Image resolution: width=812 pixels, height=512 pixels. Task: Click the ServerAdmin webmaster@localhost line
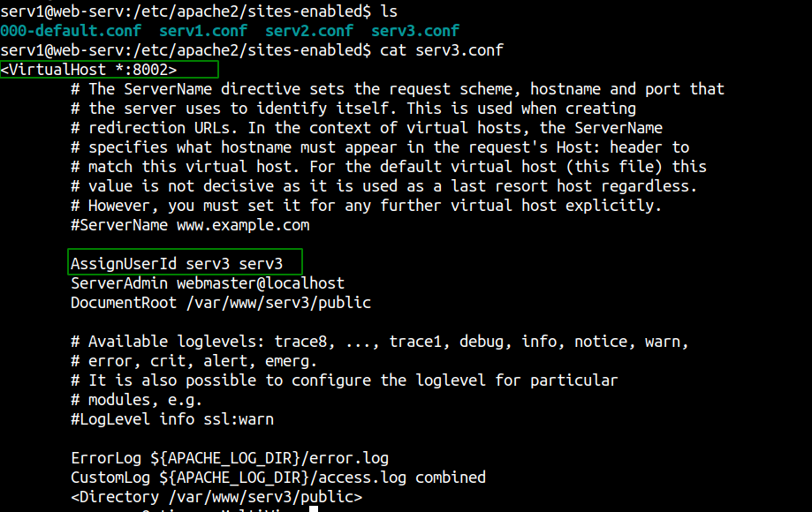(207, 283)
